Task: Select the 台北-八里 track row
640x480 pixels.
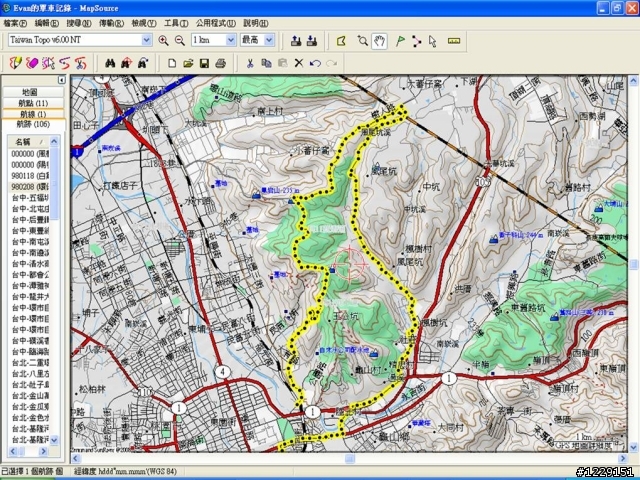Action: point(29,374)
